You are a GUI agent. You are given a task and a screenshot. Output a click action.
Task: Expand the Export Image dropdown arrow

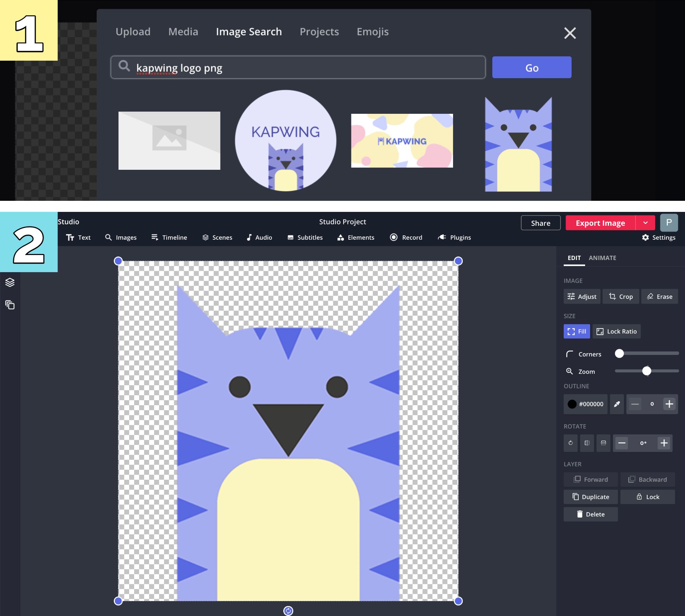(645, 223)
